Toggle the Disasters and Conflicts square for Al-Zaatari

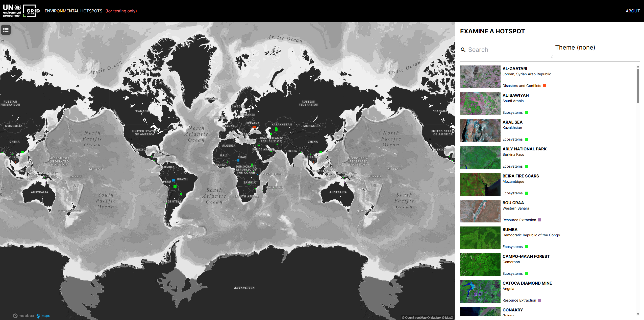point(545,85)
